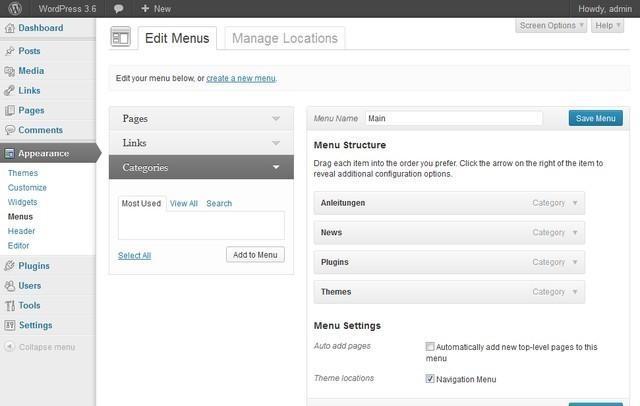The width and height of the screenshot is (640, 406).
Task: Click the Collapse menu text
Action: click(x=47, y=347)
